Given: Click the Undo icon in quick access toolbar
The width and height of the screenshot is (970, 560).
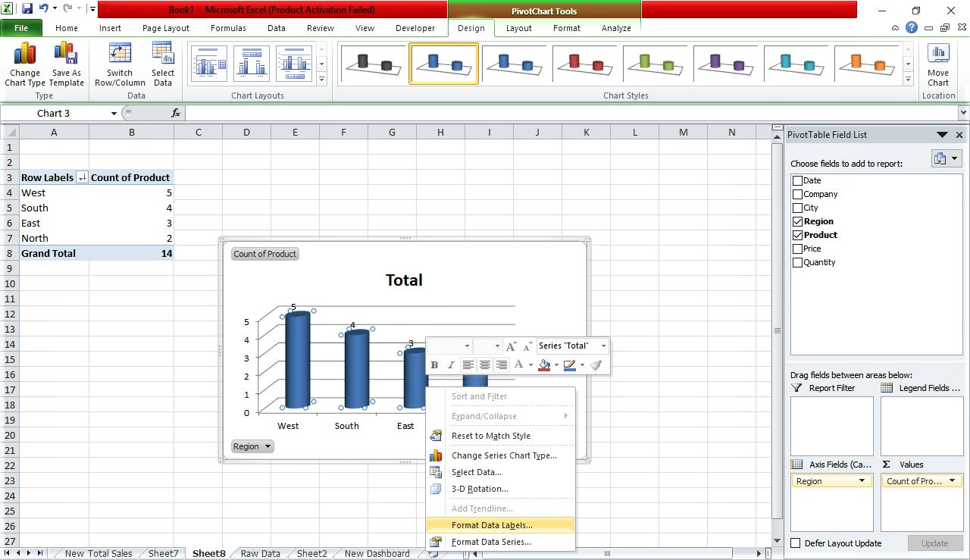Looking at the screenshot, I should (44, 9).
